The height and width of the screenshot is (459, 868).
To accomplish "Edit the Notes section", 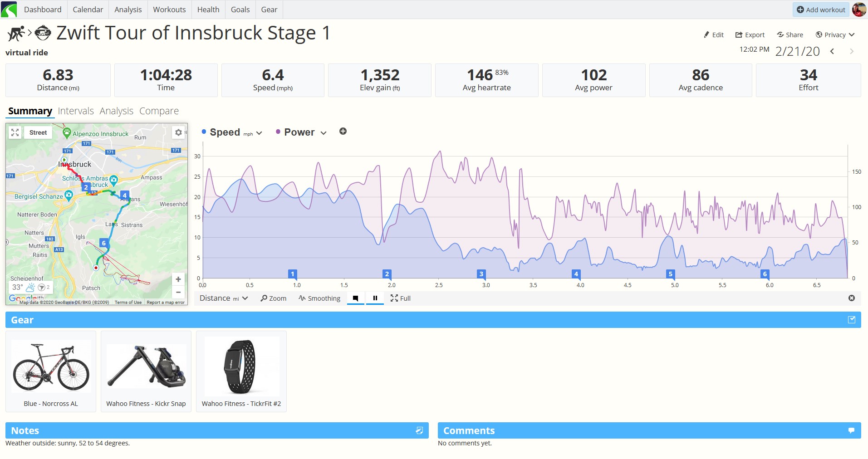I will coord(419,430).
